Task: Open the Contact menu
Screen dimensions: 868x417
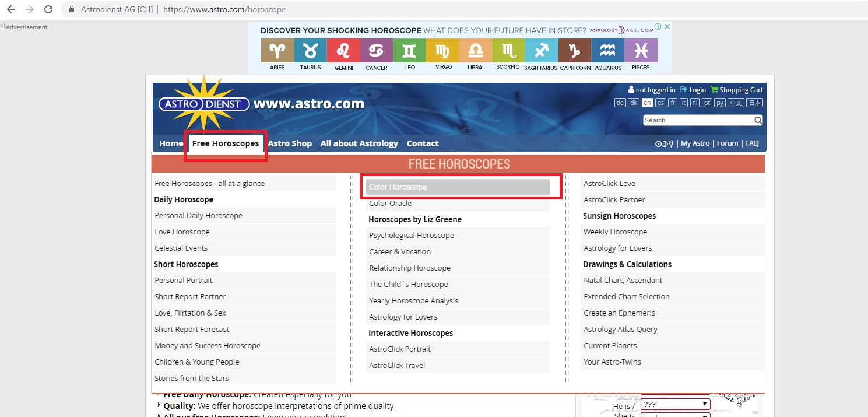Action: pyautogui.click(x=423, y=143)
